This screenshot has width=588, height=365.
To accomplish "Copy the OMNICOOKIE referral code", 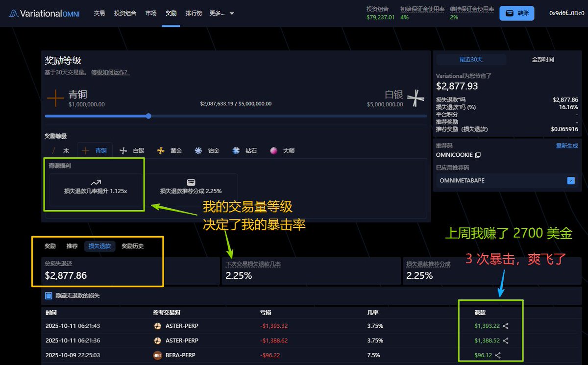I will (478, 155).
